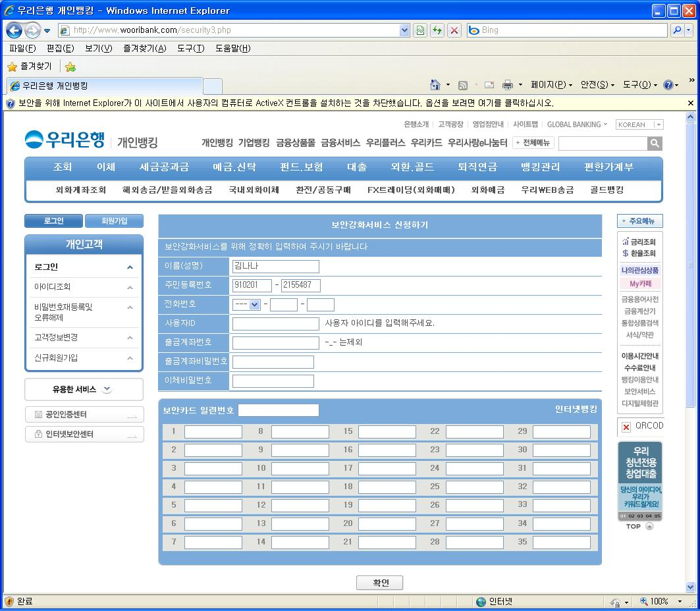Click the 보안카드 일련번호 input field

pyautogui.click(x=279, y=410)
